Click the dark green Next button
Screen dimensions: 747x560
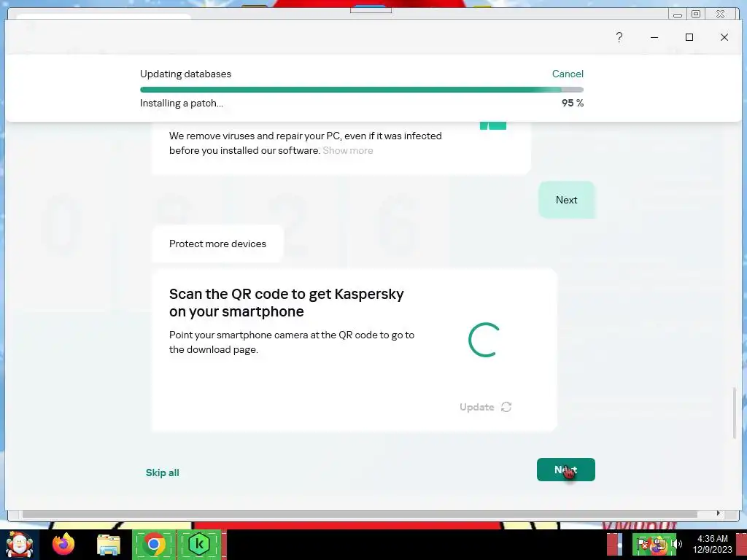click(565, 470)
